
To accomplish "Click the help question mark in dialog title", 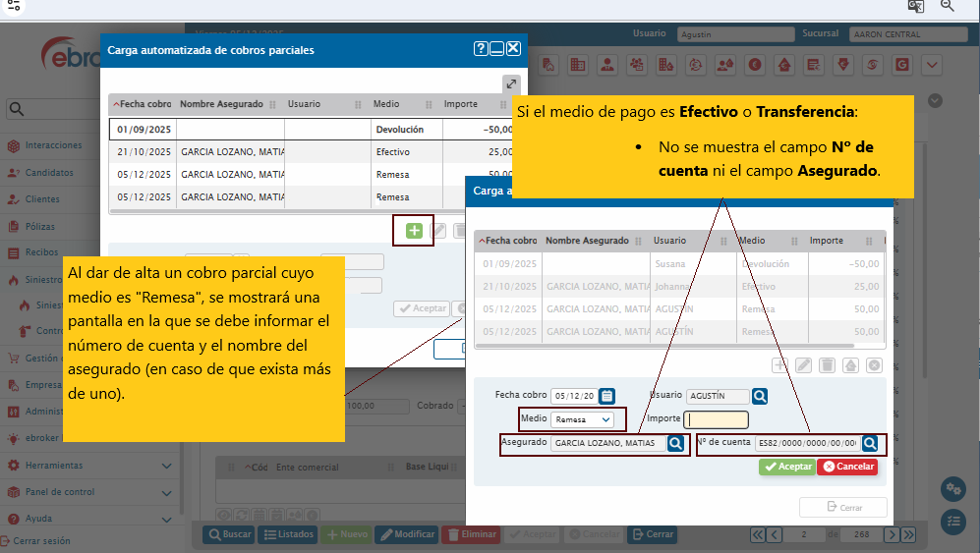I will 481,49.
